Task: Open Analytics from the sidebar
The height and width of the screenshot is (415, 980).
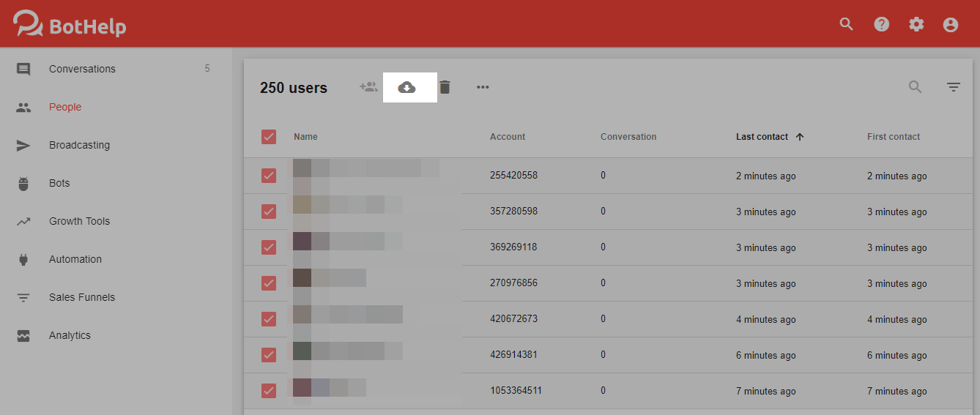Action: 70,335
